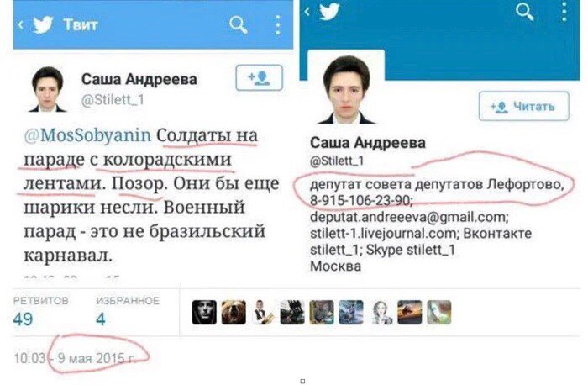Open the profile screen three-dot overflow menu
The height and width of the screenshot is (385, 588).
click(x=564, y=10)
